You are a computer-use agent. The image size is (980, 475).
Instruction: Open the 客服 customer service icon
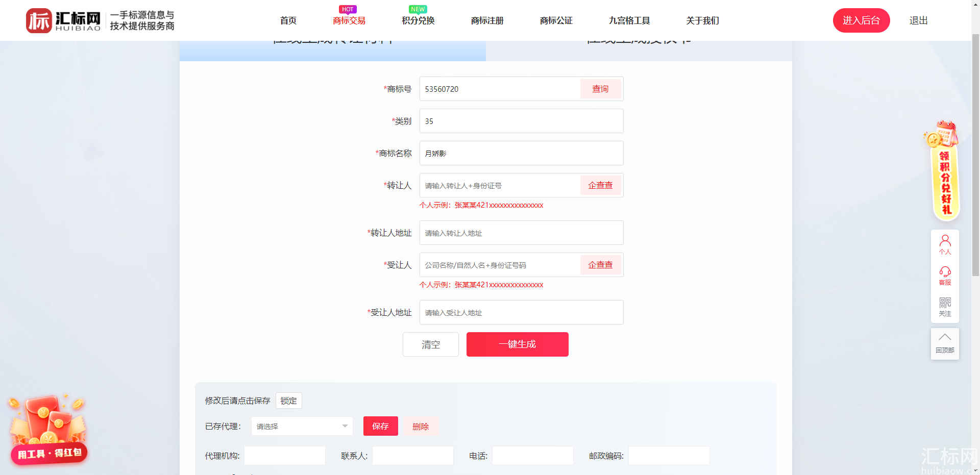945,276
